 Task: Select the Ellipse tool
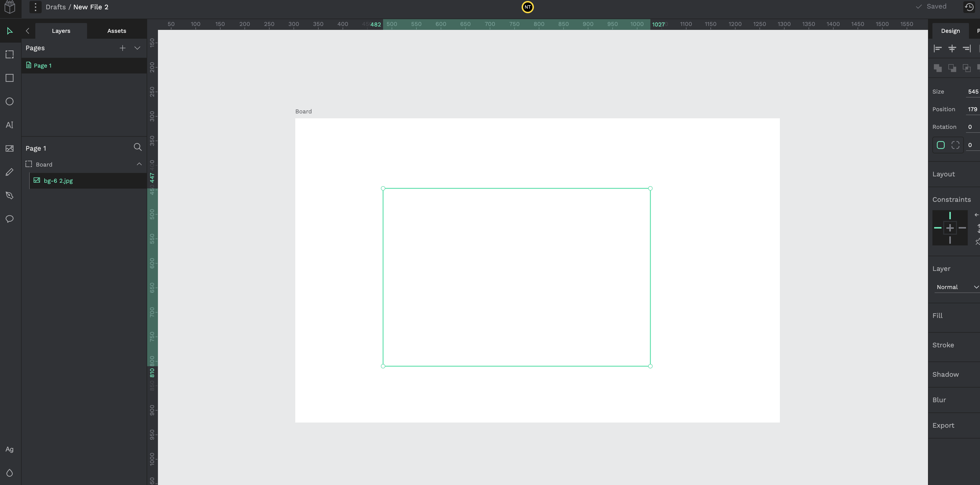(x=10, y=101)
